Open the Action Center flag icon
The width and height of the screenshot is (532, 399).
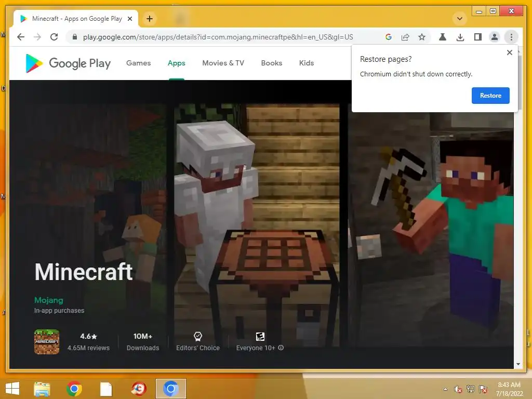pyautogui.click(x=483, y=389)
